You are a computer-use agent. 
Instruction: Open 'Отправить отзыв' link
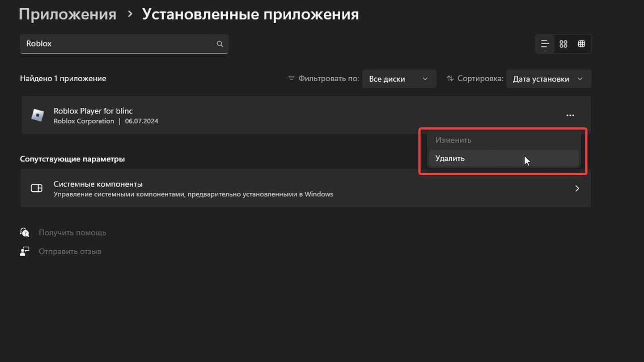coord(70,251)
